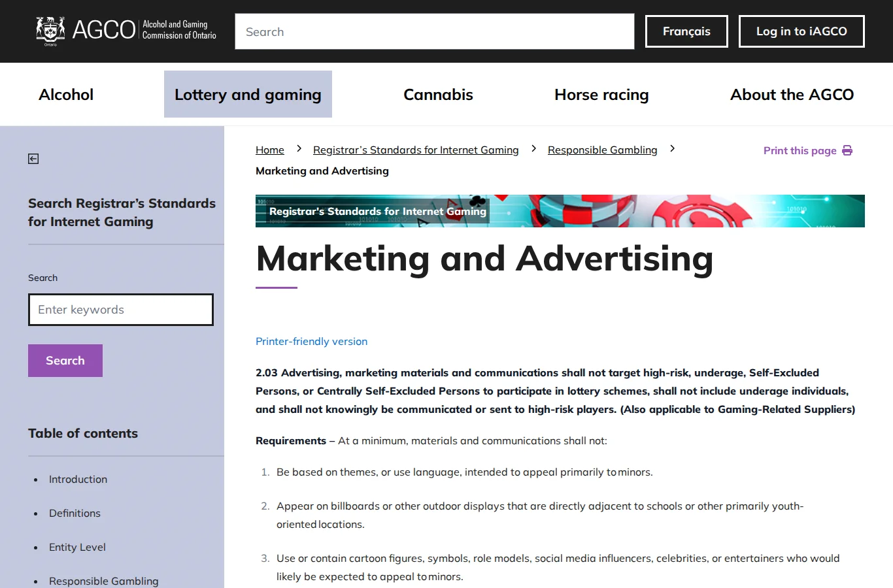Image resolution: width=893 pixels, height=588 pixels.
Task: Click the paragraph beginning 2.03 Advertising, marketing materials
Action: pos(556,391)
